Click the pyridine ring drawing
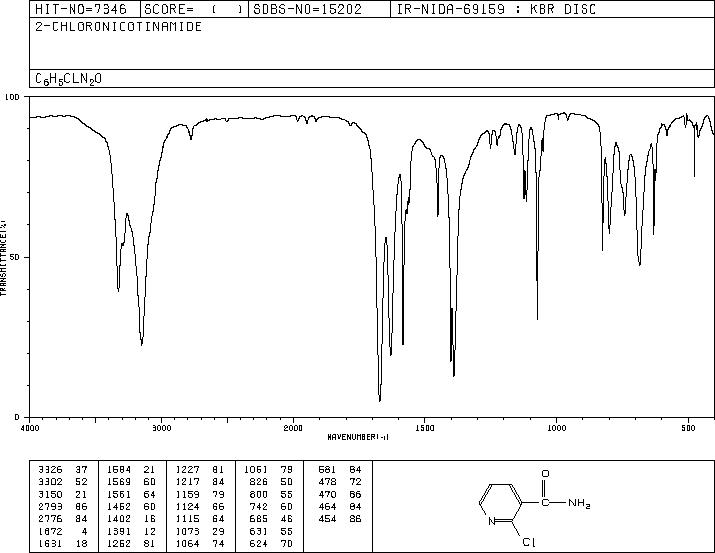Image resolution: width=715 pixels, height=553 pixels. 501,505
